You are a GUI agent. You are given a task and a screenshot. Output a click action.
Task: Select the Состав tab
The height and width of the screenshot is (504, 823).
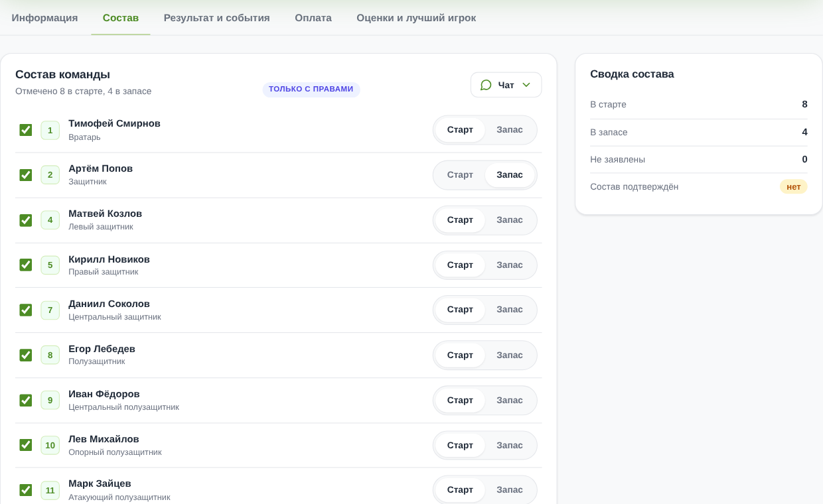pyautogui.click(x=121, y=18)
